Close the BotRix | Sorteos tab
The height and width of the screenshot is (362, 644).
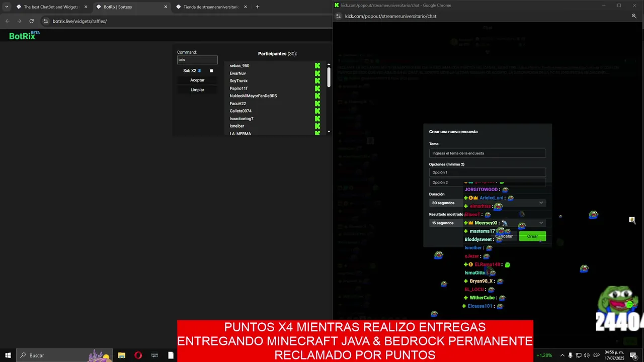[x=166, y=7]
